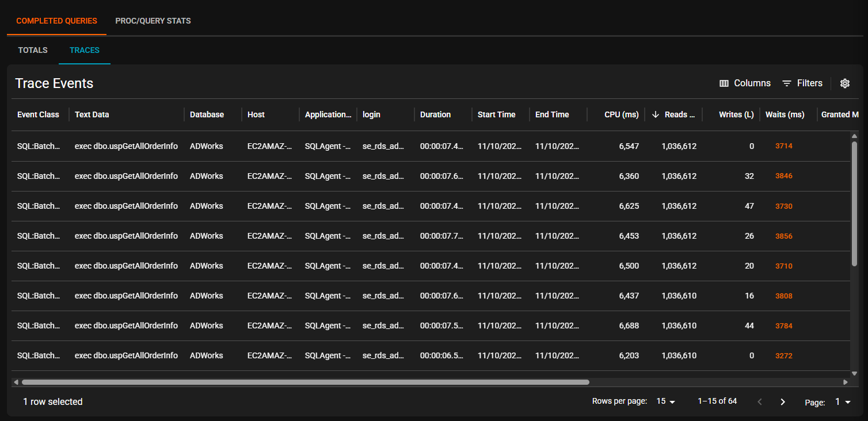Go to next page of results

tap(783, 402)
